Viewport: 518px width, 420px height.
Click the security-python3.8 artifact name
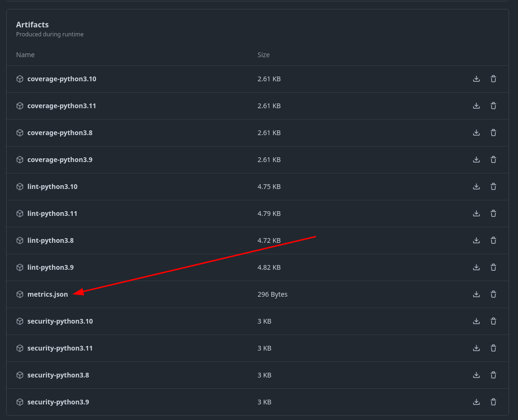tap(58, 375)
